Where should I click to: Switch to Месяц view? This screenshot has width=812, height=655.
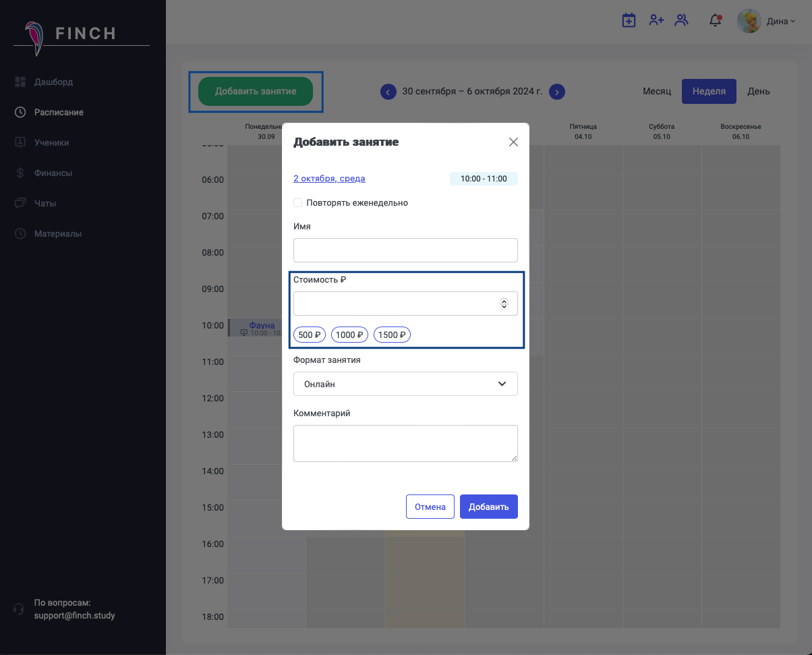coord(656,92)
